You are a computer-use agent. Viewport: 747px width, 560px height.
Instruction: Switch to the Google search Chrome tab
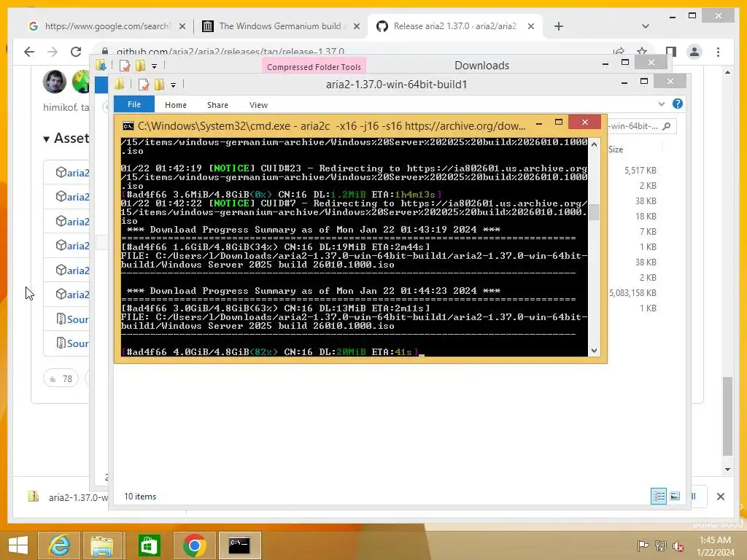107,26
